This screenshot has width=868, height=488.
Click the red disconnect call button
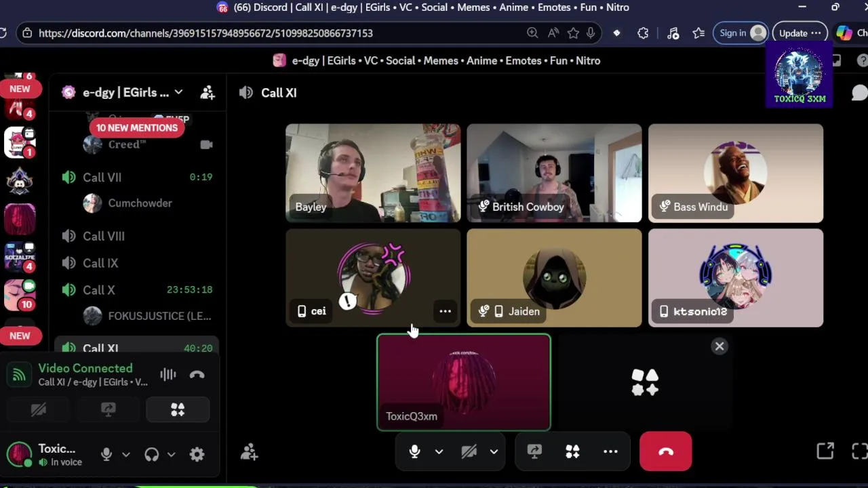(x=665, y=451)
